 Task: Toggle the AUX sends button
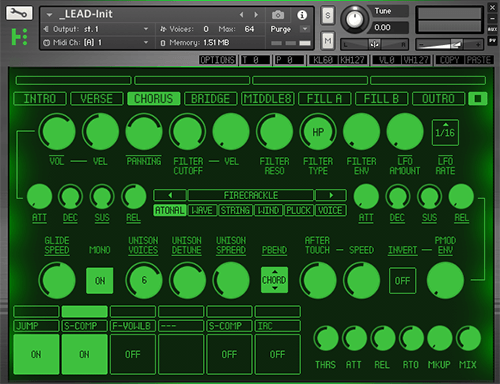(492, 29)
